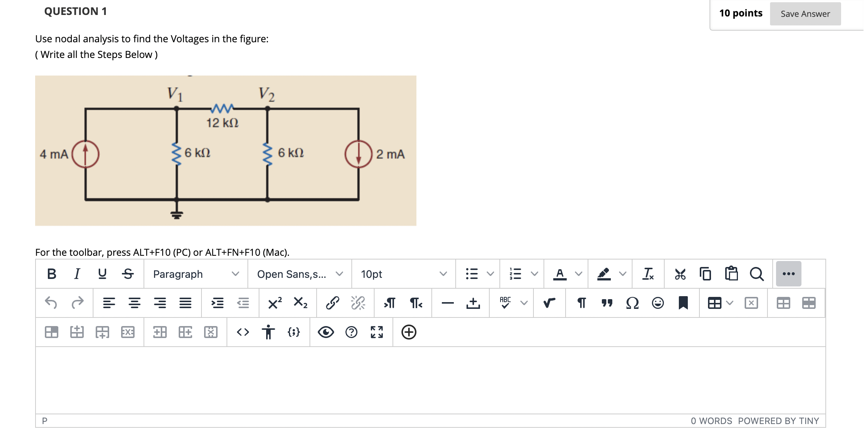Toggle underline formatting
868x439 pixels.
(102, 274)
